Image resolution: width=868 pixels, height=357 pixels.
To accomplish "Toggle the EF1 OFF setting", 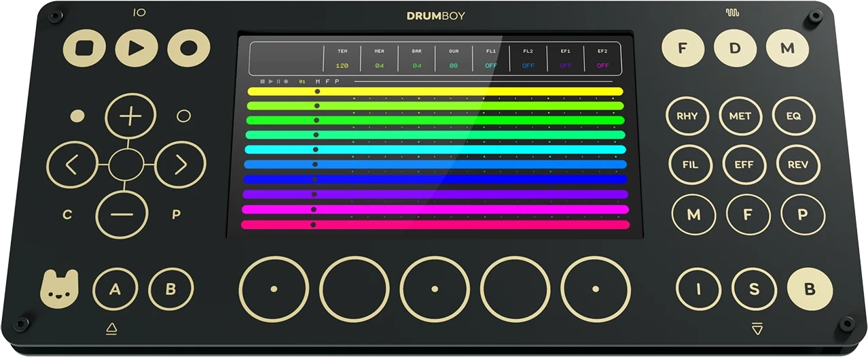I will 566,66.
